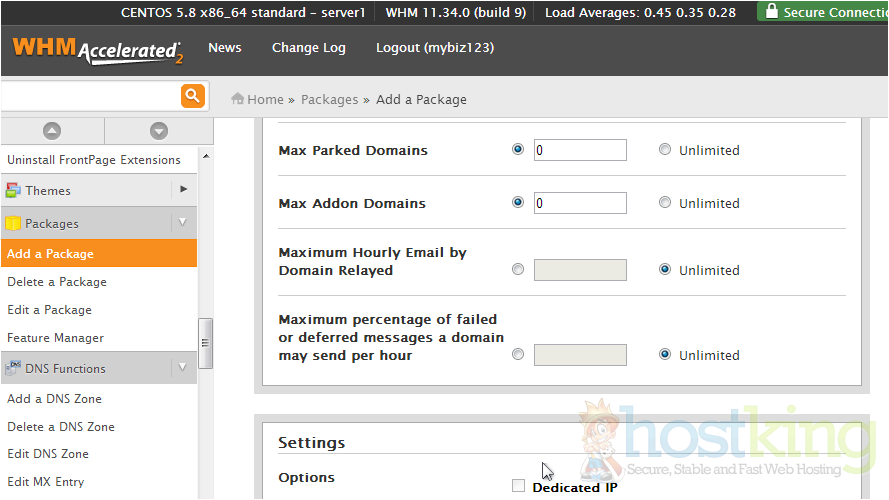Screen dimensions: 889x500
Task: Expand the Themes menu arrow
Action: 183,189
